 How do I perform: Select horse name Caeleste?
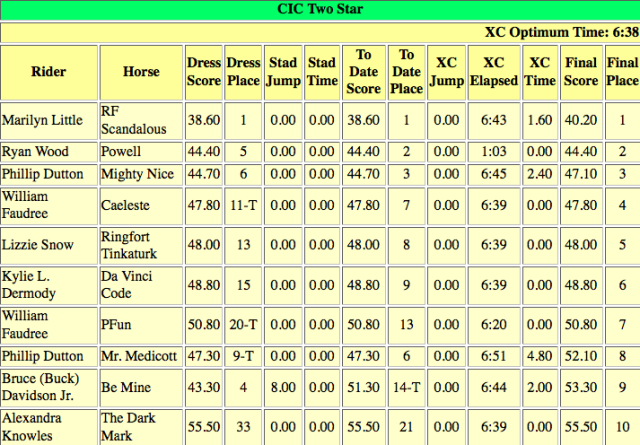[x=125, y=205]
